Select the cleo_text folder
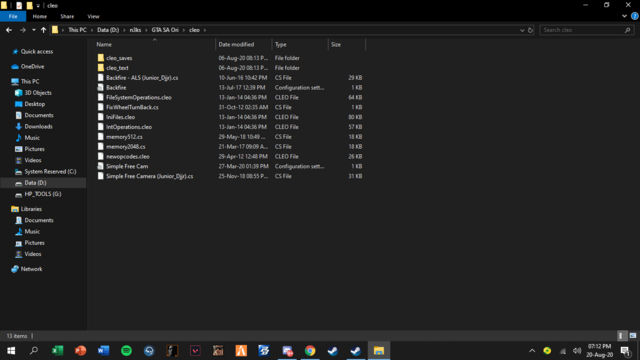The height and width of the screenshot is (360, 640). [x=117, y=68]
